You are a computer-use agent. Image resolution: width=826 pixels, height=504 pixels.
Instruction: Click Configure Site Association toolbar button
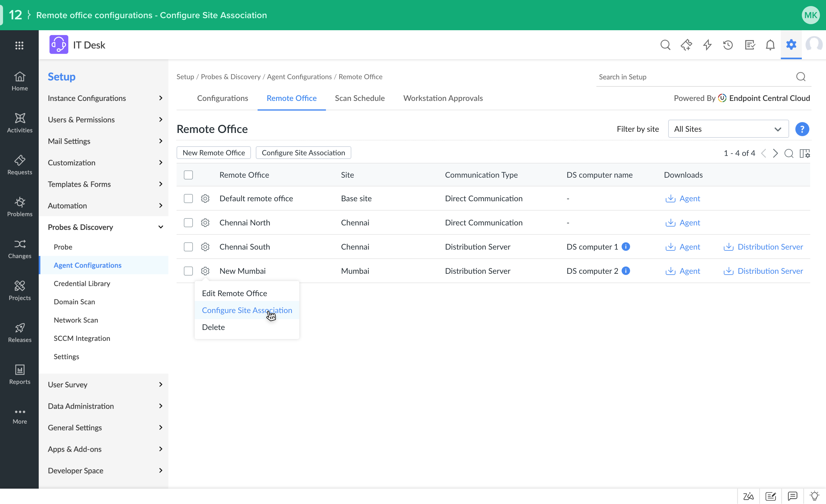[x=303, y=153]
